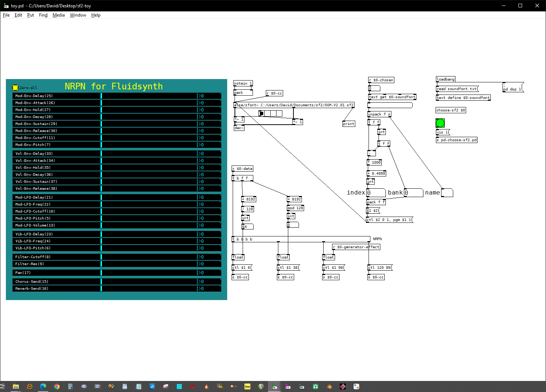546x392 pixels.
Task: Open File Explorer from the taskbar
Action: [x=16, y=386]
